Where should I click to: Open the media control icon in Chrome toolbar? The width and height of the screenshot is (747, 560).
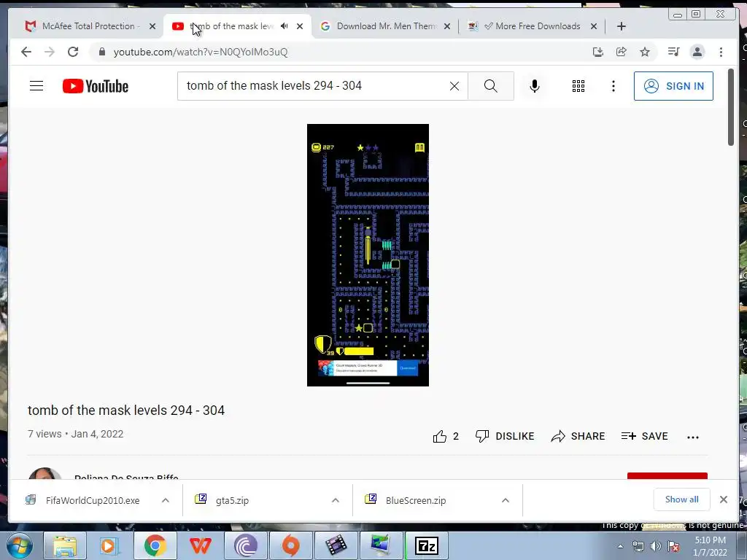click(x=673, y=52)
